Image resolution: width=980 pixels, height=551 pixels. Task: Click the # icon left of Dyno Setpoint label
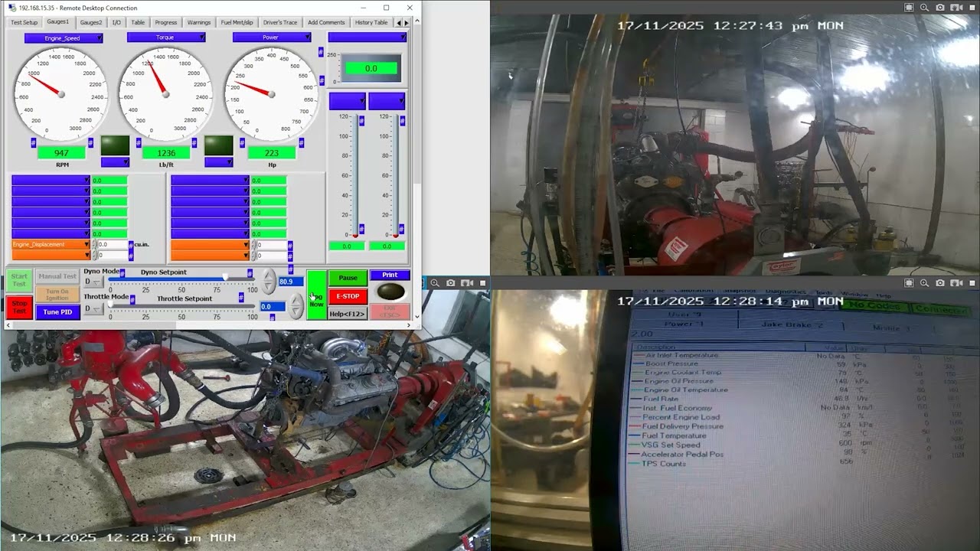click(122, 272)
